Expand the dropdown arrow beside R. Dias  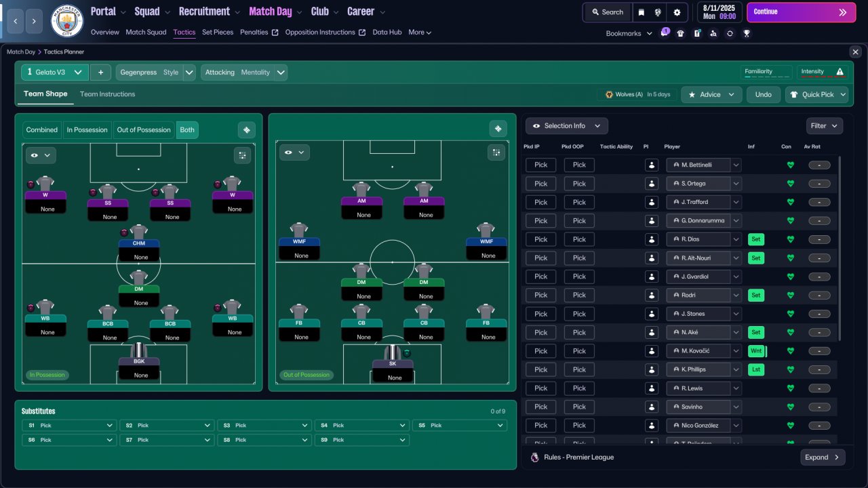coord(736,239)
